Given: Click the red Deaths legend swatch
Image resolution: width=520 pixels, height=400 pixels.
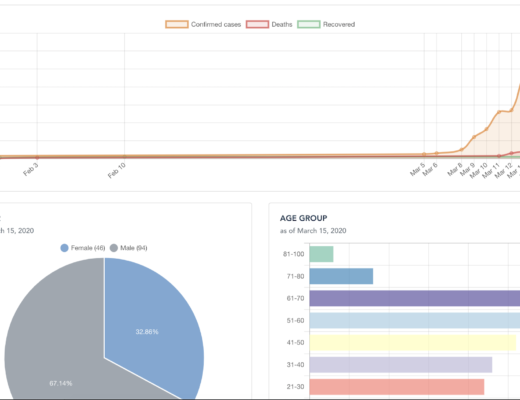Looking at the screenshot, I should point(257,24).
